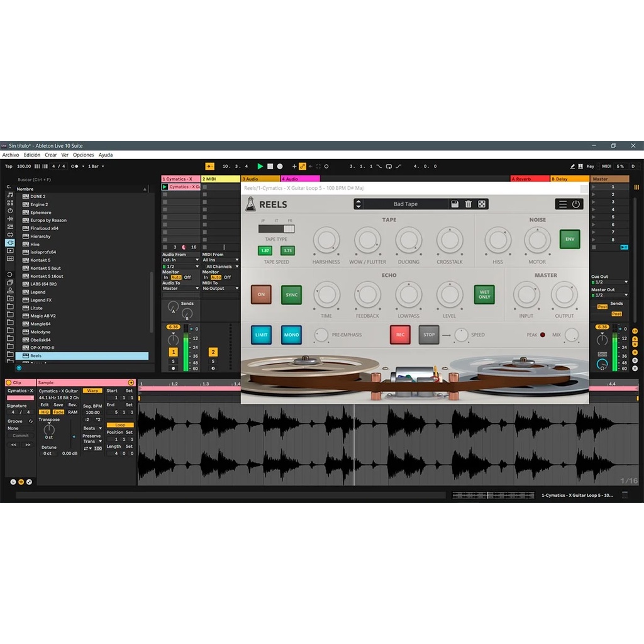The image size is (644, 644).
Task: Open the MIDI Effects category in browser
Action: coord(10,226)
